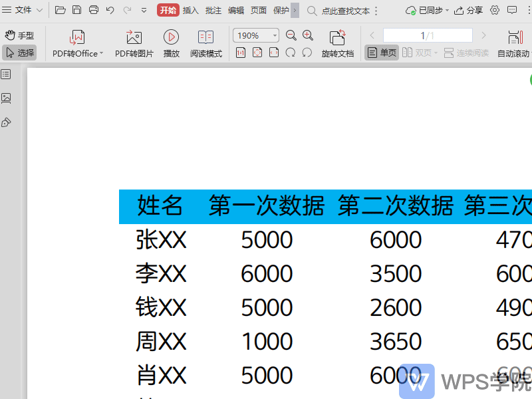This screenshot has height=399, width=532.
Task: Open the PDF转Office converter
Action: coord(77,43)
